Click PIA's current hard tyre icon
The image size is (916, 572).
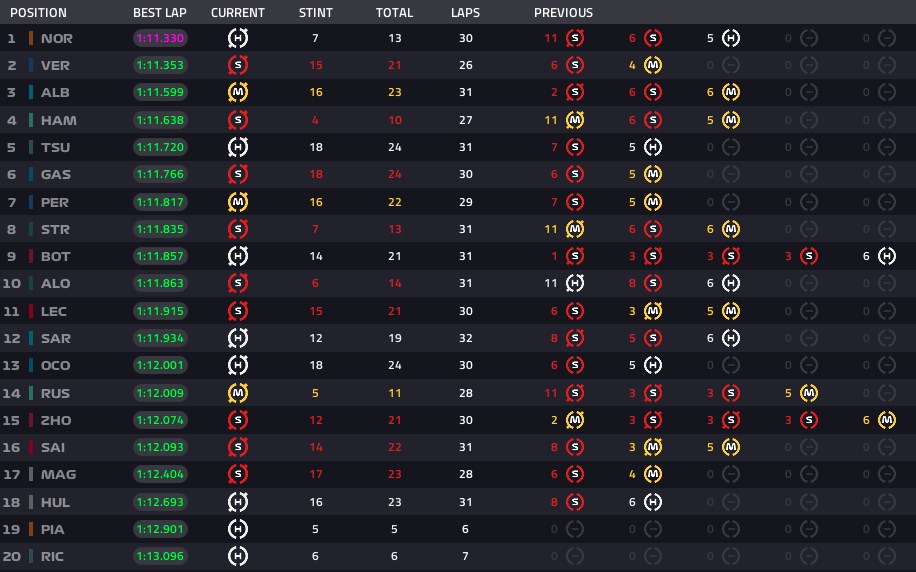coord(238,529)
